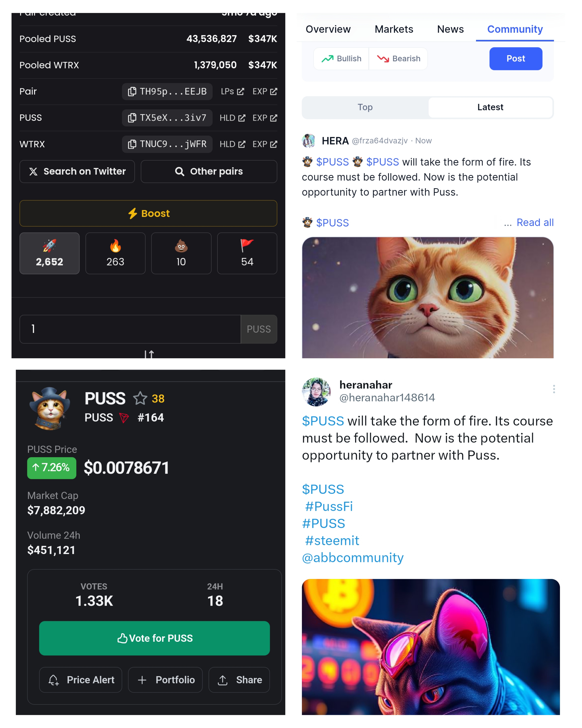Add PUSS to favorites with star
Screen dimensions: 582x728
[x=140, y=398]
